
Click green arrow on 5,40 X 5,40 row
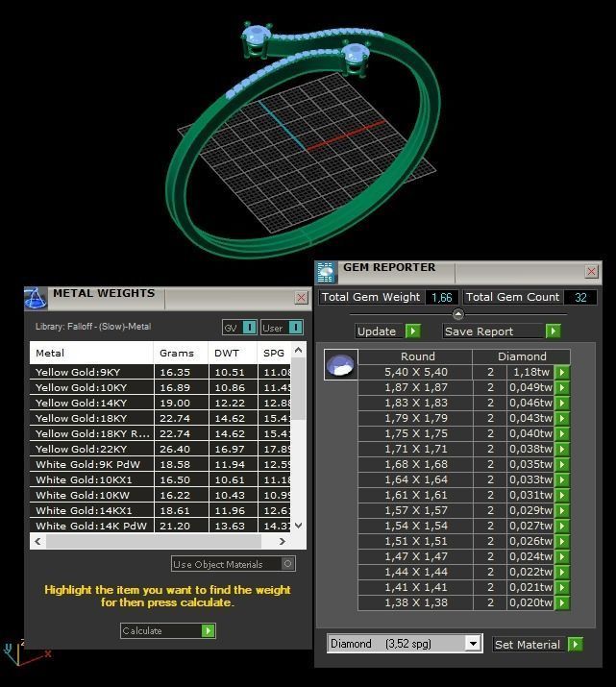point(562,373)
